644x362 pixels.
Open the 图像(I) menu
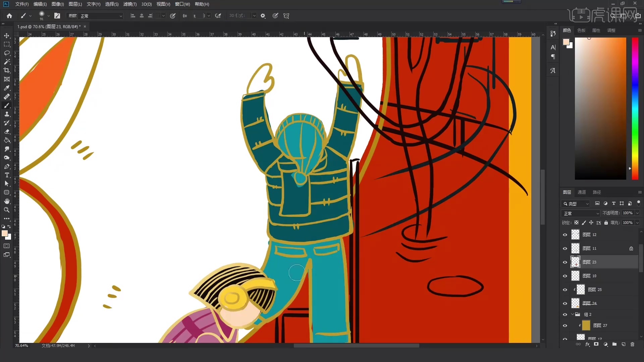click(58, 4)
